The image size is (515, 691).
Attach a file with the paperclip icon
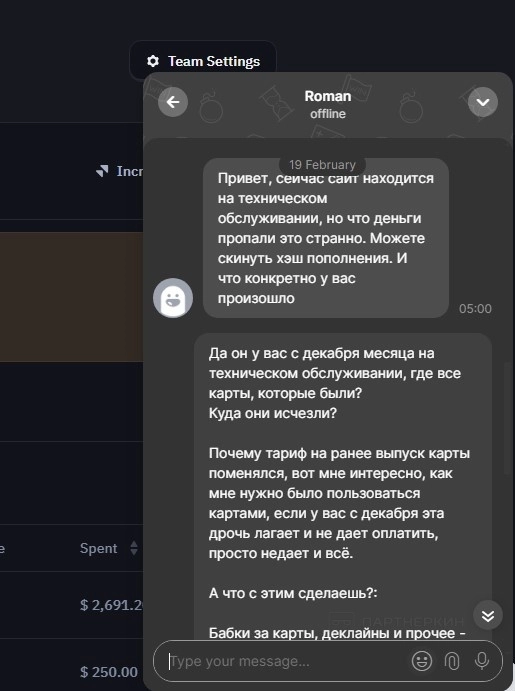(452, 661)
